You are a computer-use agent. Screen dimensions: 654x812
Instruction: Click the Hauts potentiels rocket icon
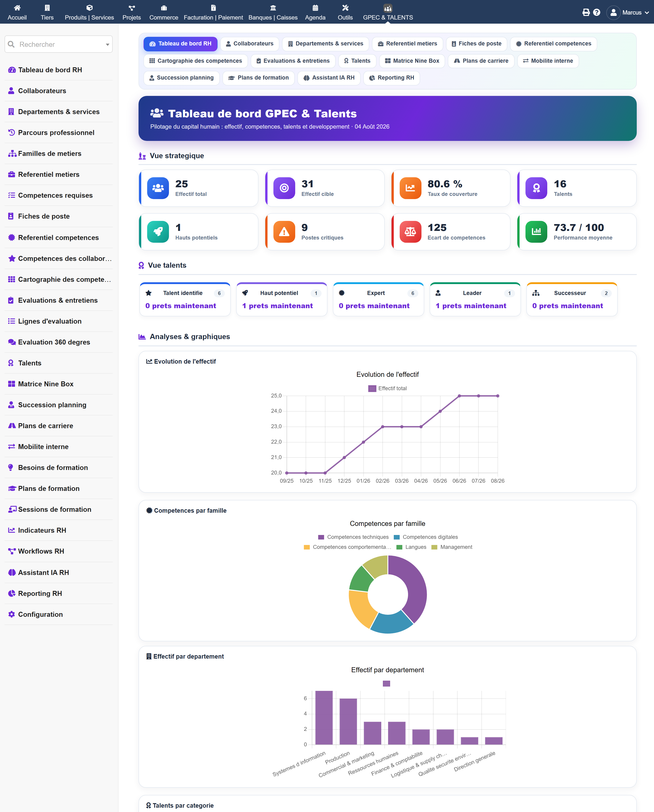[x=158, y=231]
